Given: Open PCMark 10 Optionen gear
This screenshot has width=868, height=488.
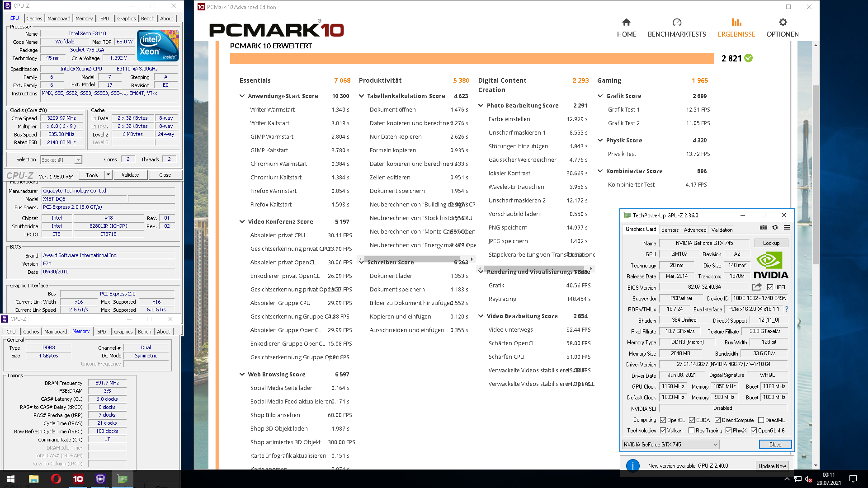Looking at the screenshot, I should [x=782, y=28].
